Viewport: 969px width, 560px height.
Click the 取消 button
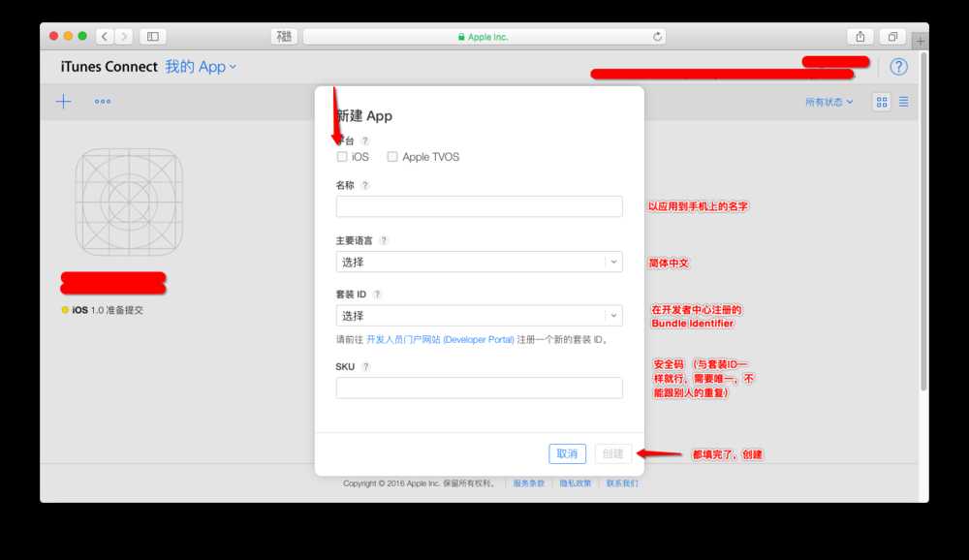tap(567, 453)
